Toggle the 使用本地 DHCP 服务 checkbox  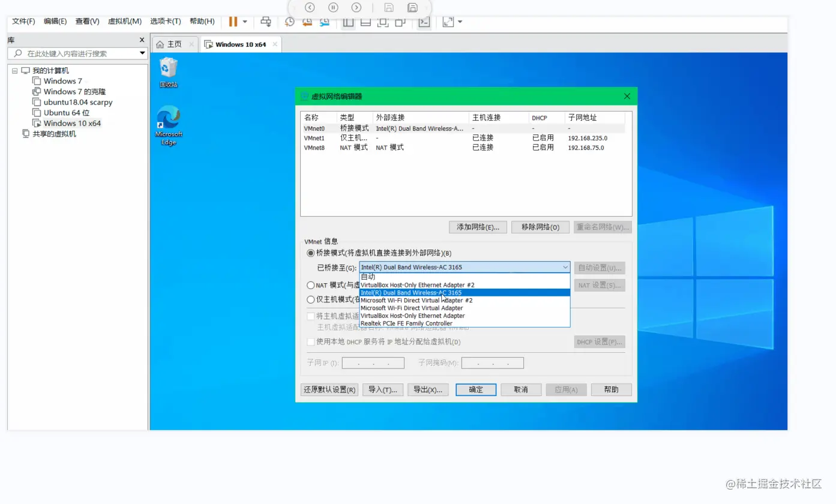coord(311,342)
